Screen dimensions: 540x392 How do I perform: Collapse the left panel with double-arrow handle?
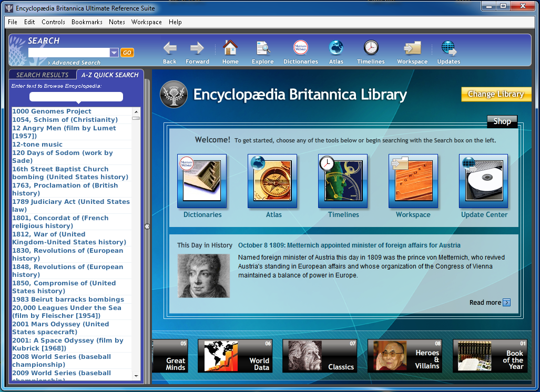pyautogui.click(x=147, y=226)
